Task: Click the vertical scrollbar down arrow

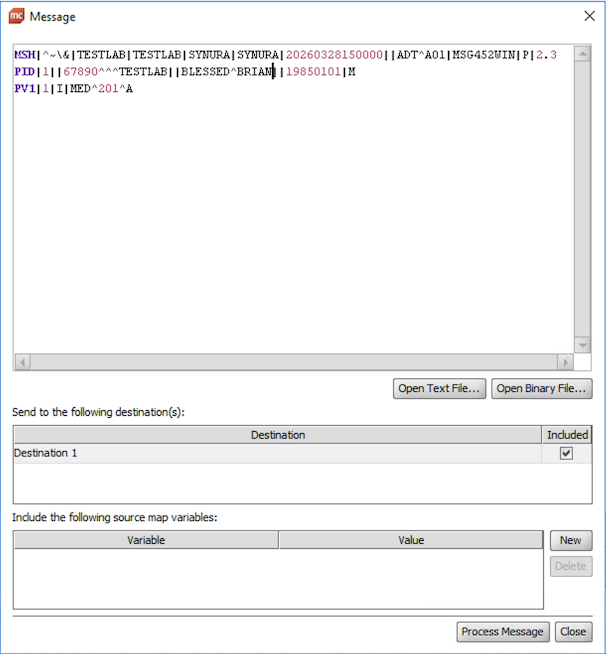Action: [x=582, y=345]
